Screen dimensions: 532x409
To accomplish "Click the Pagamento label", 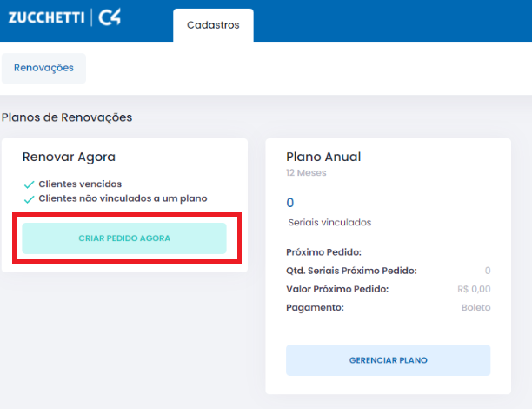I will click(x=315, y=307).
